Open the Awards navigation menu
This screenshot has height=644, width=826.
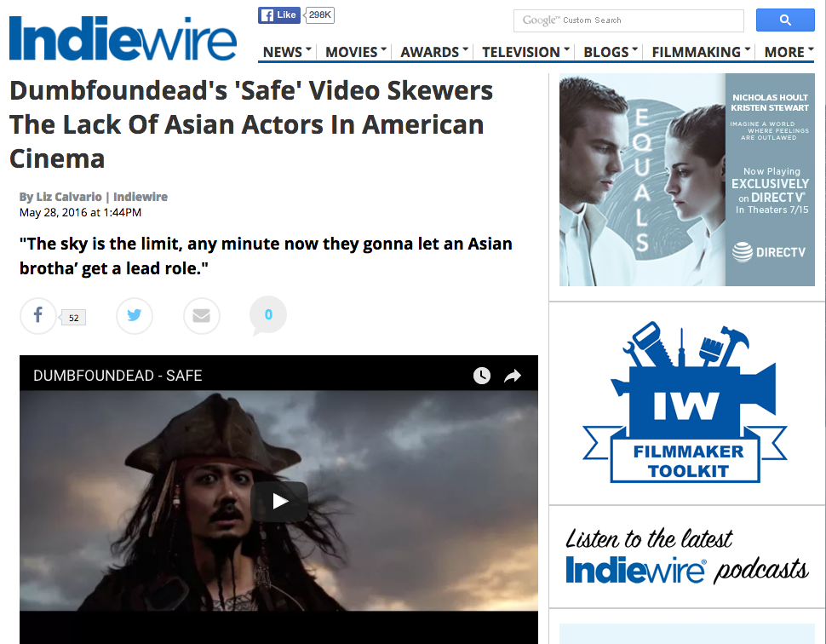434,52
